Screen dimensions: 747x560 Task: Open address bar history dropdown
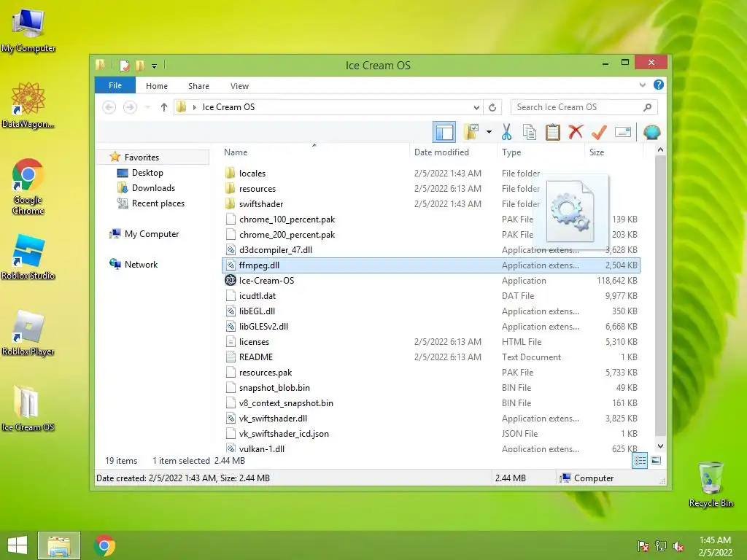[x=476, y=107]
